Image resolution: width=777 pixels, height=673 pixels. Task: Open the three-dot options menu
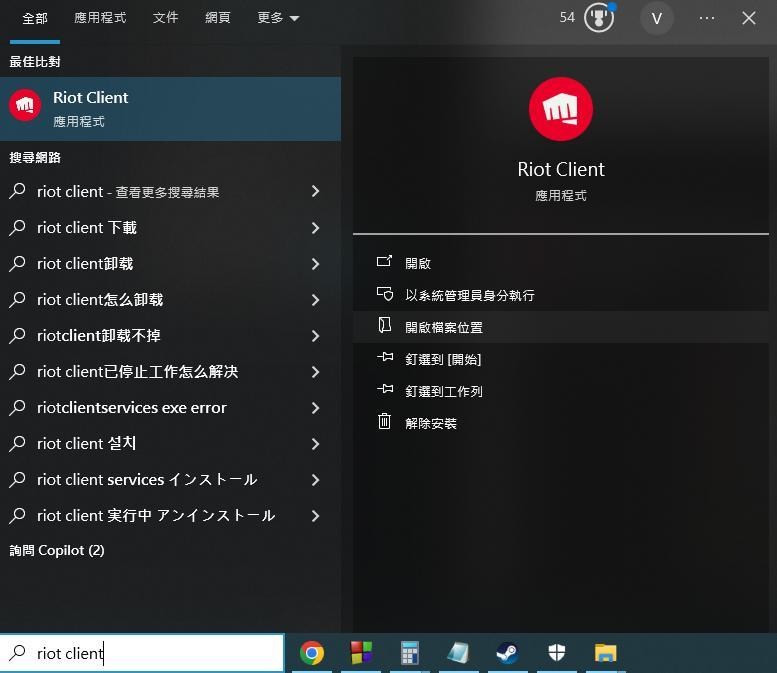(x=707, y=18)
